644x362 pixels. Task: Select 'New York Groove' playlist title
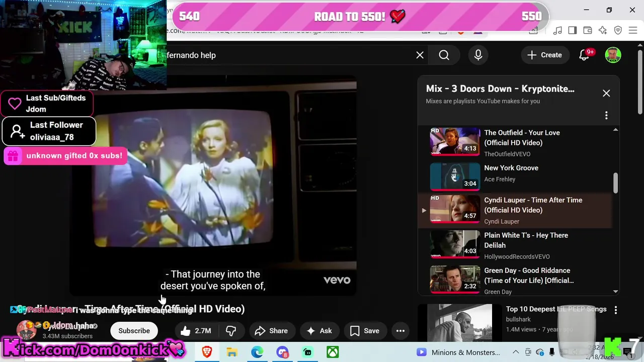click(x=511, y=168)
